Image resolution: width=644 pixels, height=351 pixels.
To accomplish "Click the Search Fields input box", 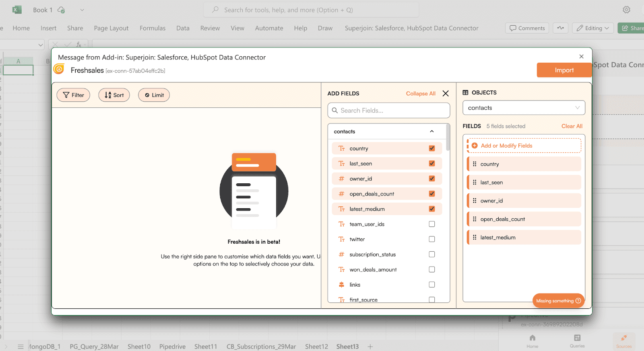I will [389, 110].
